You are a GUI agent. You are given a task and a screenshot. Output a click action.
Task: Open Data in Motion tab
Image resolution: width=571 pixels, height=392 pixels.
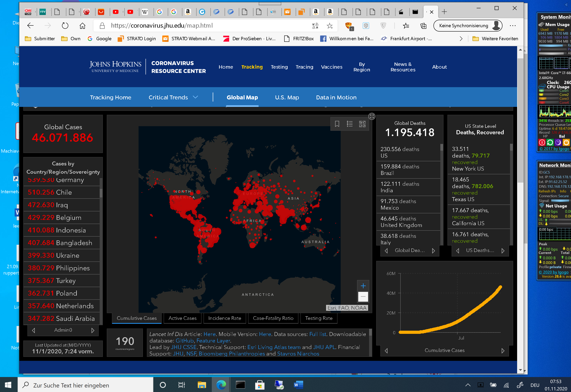click(336, 98)
